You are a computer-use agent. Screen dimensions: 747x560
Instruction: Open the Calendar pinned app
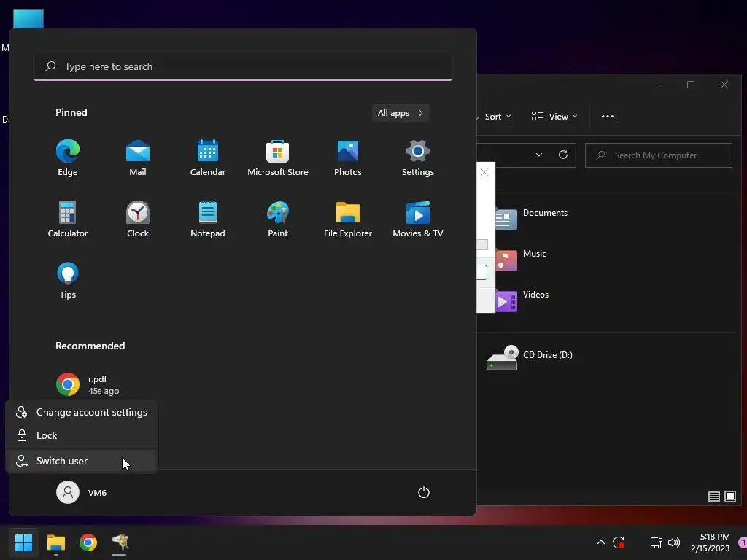pos(208,158)
